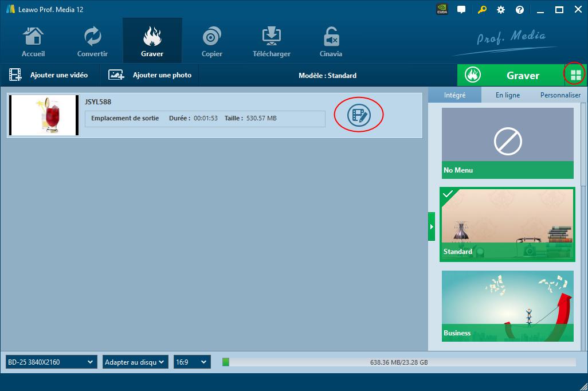Click the 638.36 MB/23.28 GB size readout
588x391 pixels.
399,362
